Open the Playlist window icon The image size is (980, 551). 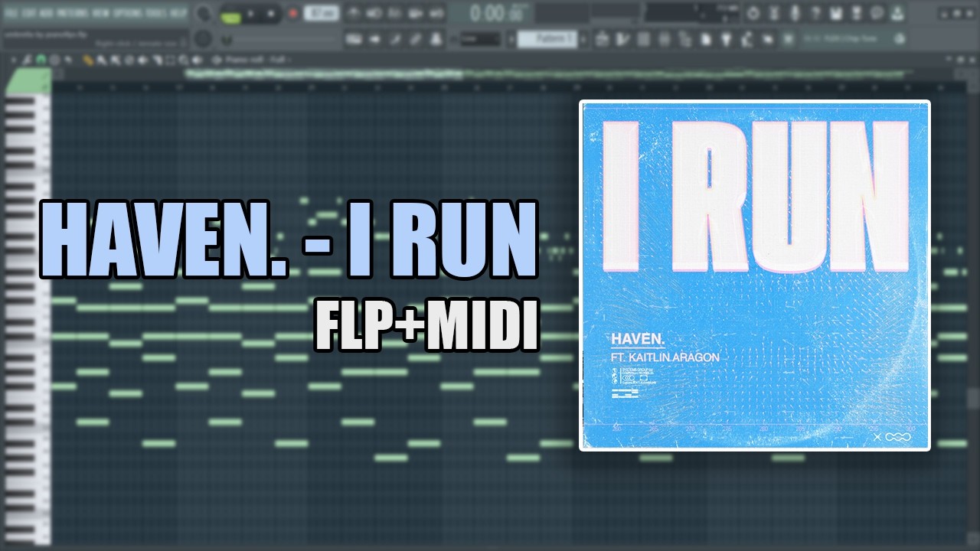click(602, 38)
